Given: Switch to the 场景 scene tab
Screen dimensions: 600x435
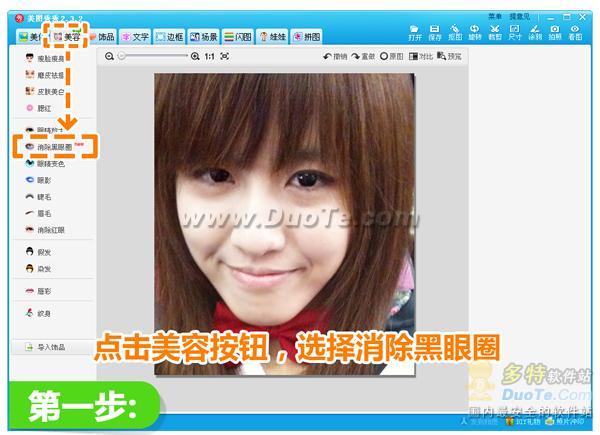Looking at the screenshot, I should [204, 37].
